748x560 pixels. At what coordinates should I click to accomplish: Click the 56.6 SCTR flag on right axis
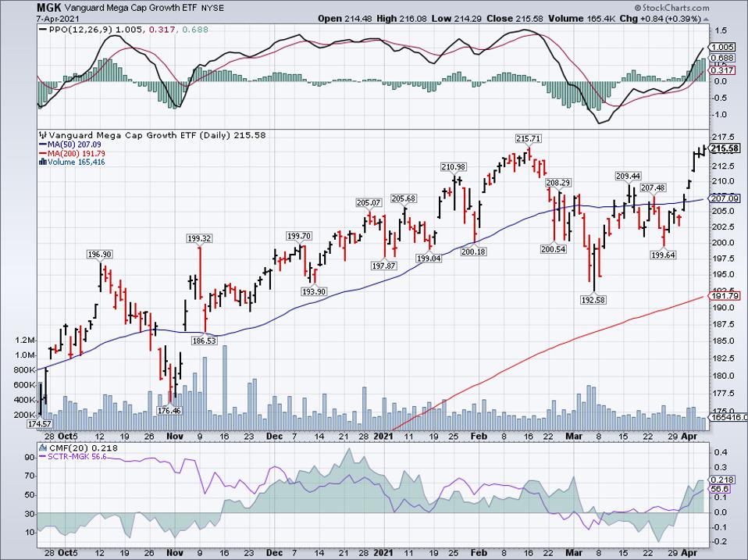click(720, 490)
